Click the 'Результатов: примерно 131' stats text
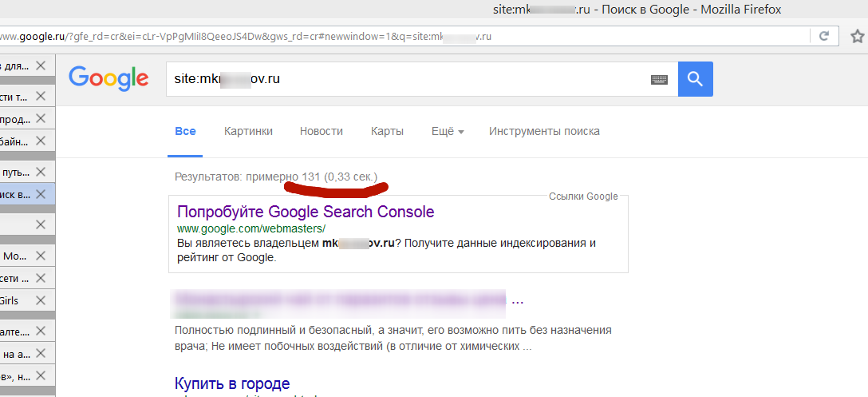 pyautogui.click(x=247, y=177)
